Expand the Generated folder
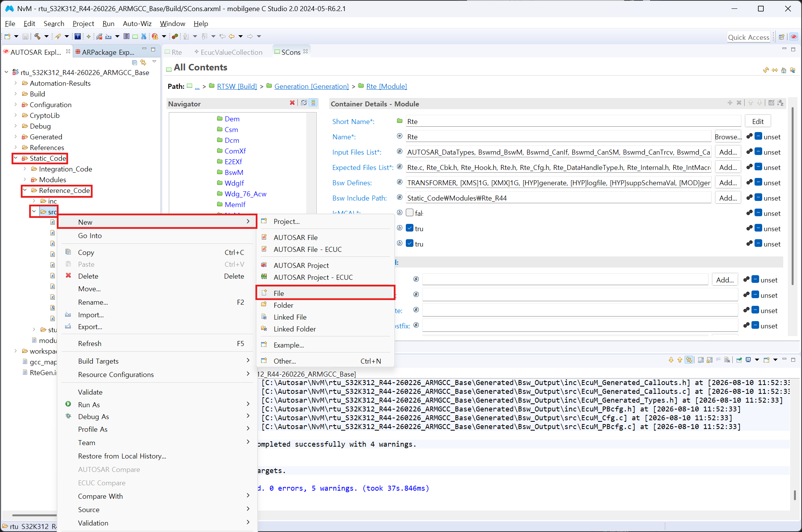Viewport: 802px width, 532px height. [x=16, y=137]
